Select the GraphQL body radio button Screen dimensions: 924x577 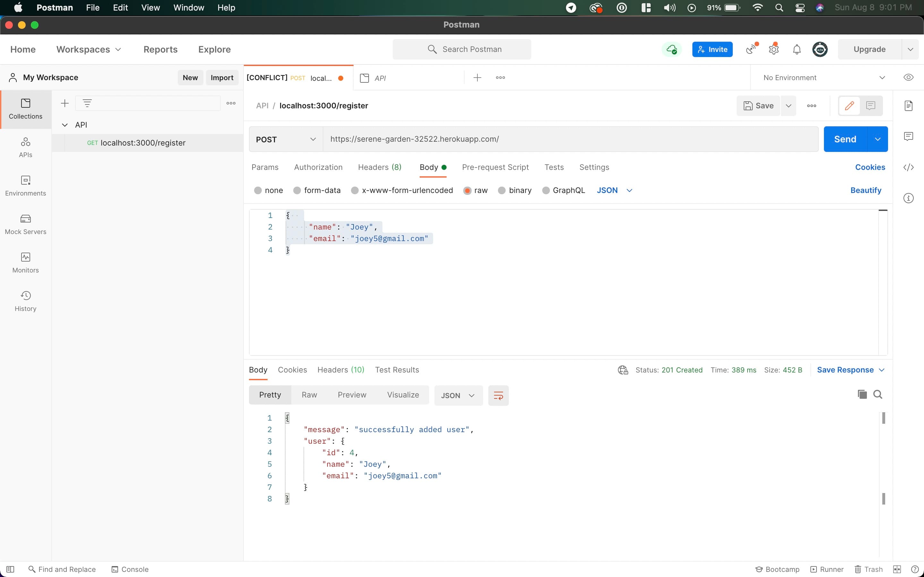[x=546, y=190]
